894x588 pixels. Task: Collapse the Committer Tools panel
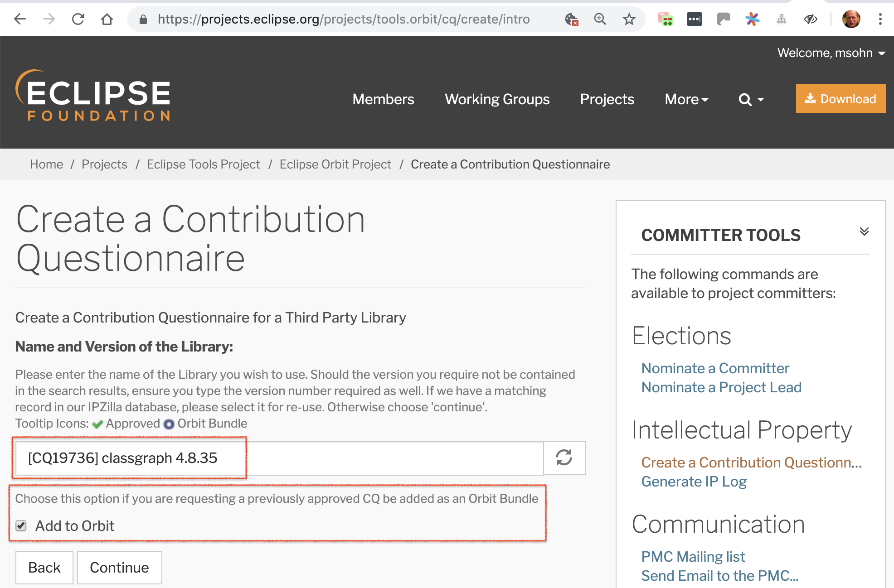coord(864,231)
